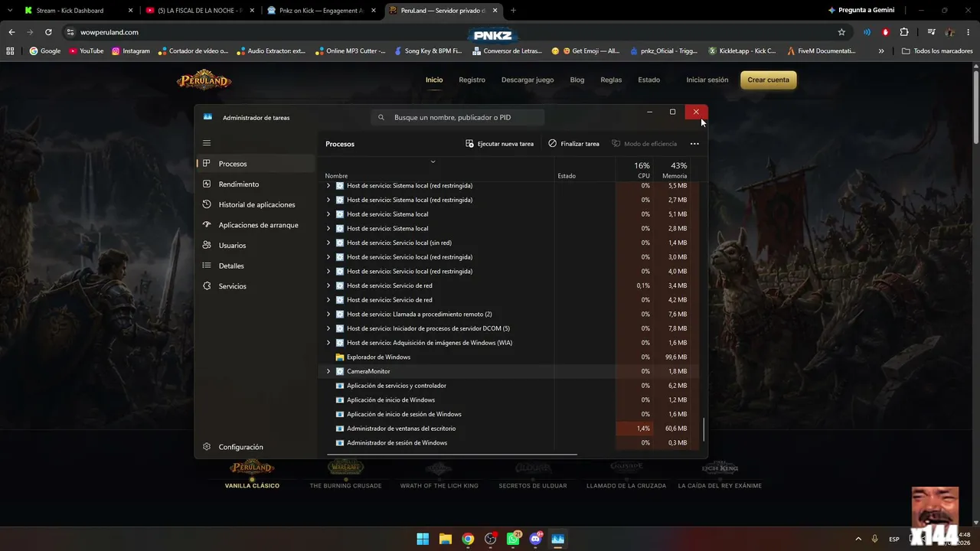Screen dimensions: 980x551
Task: Open Descargar juego page on PeruLand
Action: pyautogui.click(x=528, y=80)
